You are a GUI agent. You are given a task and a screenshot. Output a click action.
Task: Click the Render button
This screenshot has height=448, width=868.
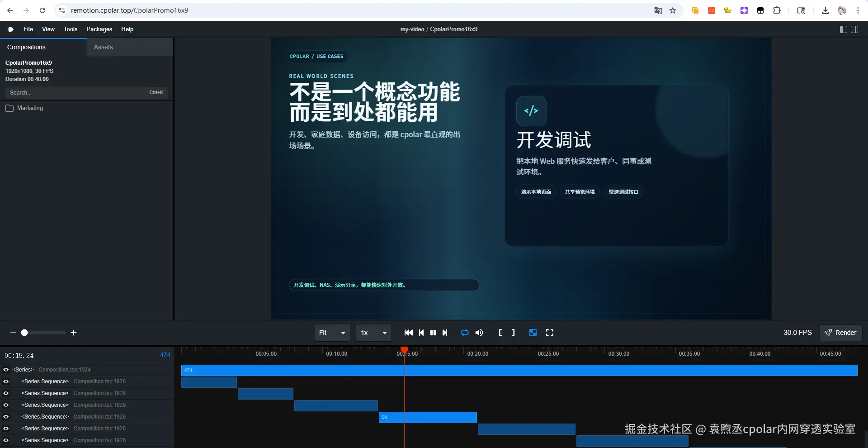(841, 333)
